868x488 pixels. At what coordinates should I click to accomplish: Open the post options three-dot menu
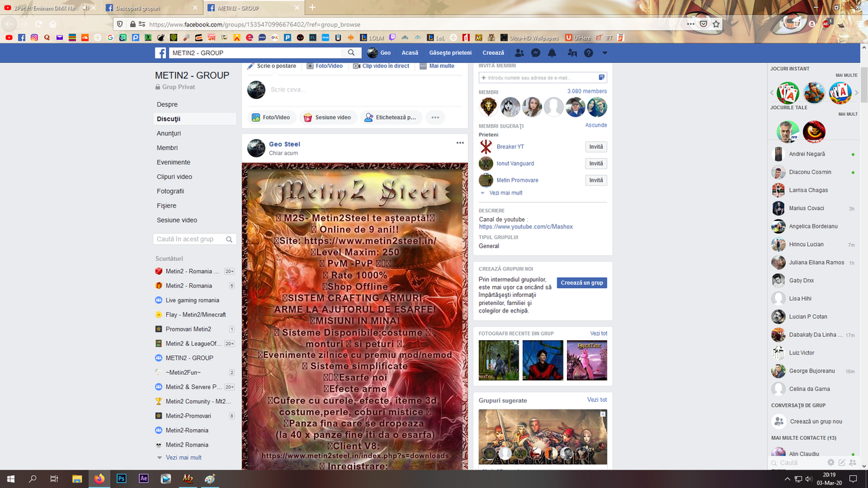(460, 143)
